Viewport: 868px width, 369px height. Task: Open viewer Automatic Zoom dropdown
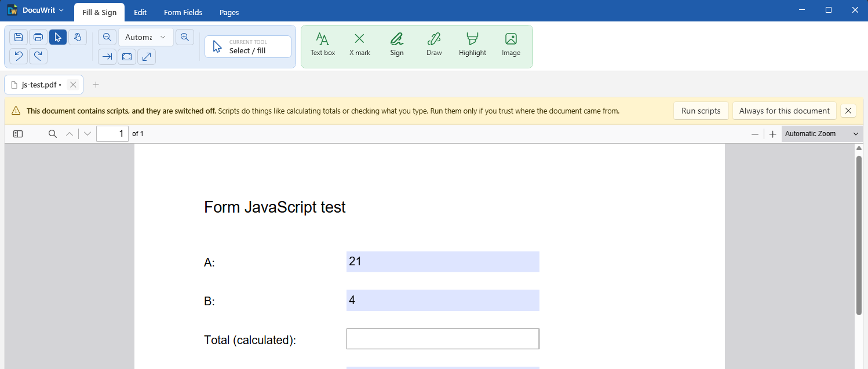[822, 134]
